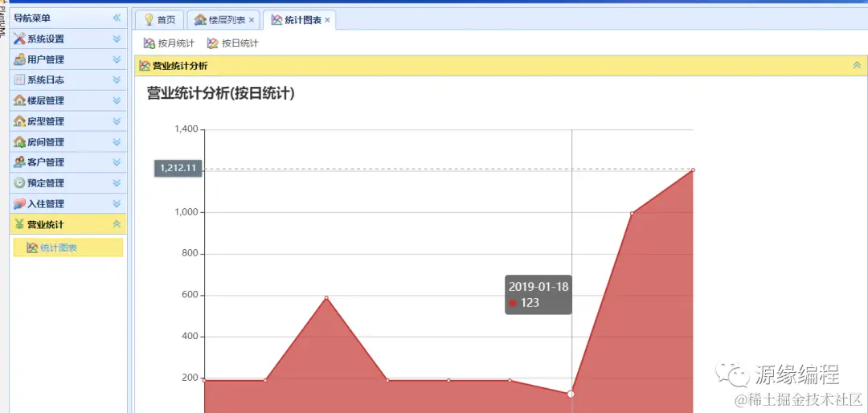The image size is (868, 413).
Task: Click the 入住管理 icon
Action: pyautogui.click(x=19, y=203)
